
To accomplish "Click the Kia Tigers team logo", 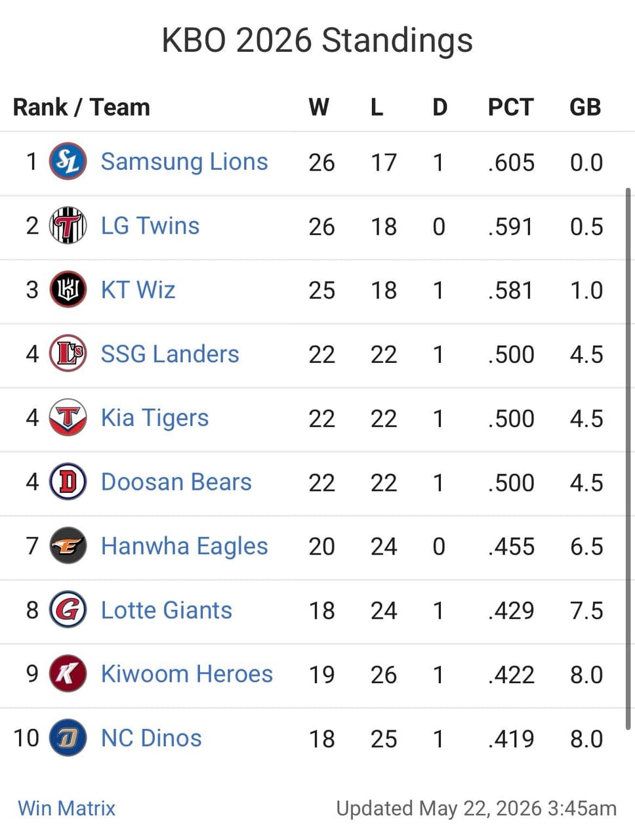I will click(x=68, y=417).
